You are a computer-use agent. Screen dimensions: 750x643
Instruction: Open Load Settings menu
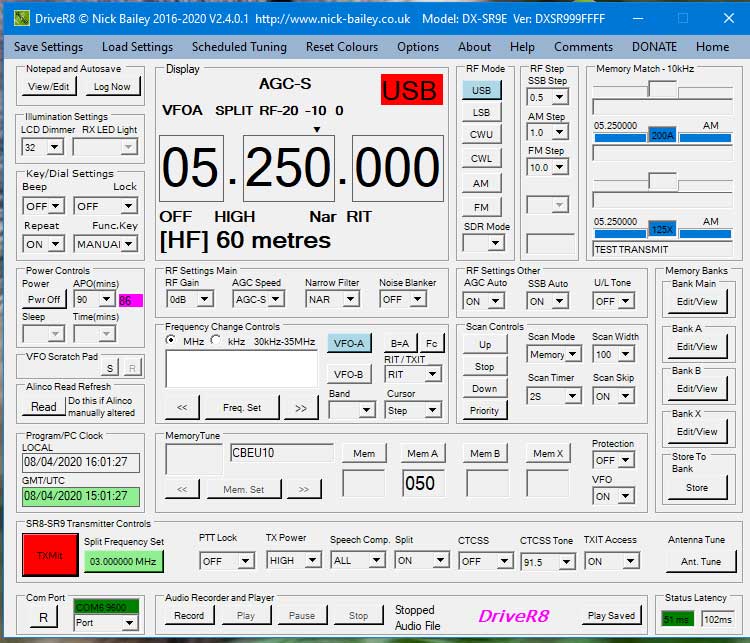pos(137,47)
